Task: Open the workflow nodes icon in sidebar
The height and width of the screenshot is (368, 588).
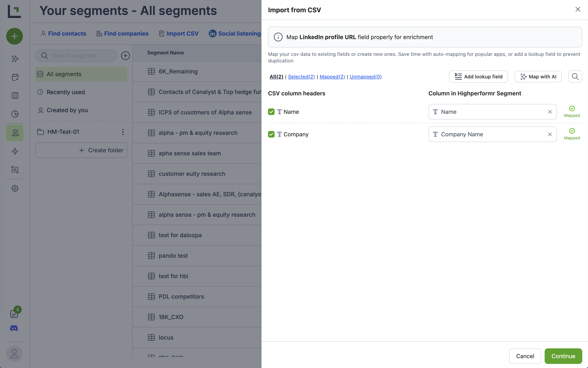Action: click(15, 170)
